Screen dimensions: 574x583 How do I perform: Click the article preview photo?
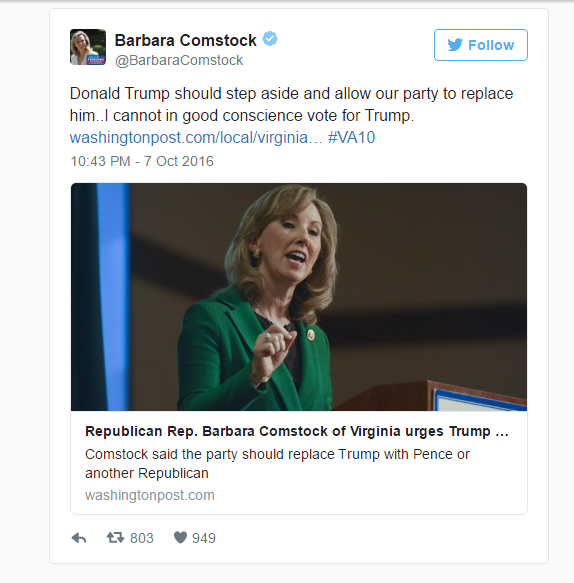tap(299, 297)
